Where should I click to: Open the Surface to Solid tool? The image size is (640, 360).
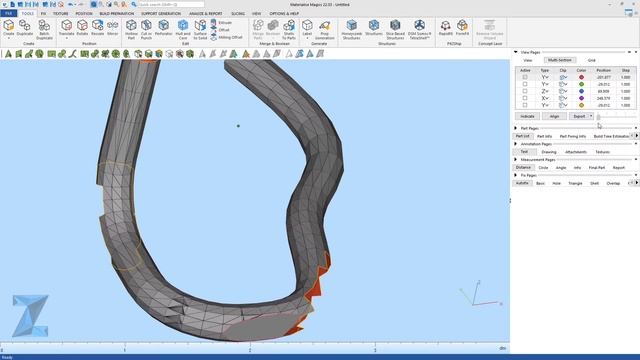click(x=200, y=29)
